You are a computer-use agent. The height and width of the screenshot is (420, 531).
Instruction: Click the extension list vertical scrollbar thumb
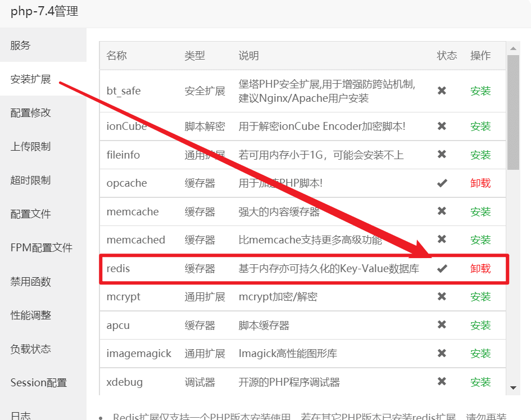513,112
